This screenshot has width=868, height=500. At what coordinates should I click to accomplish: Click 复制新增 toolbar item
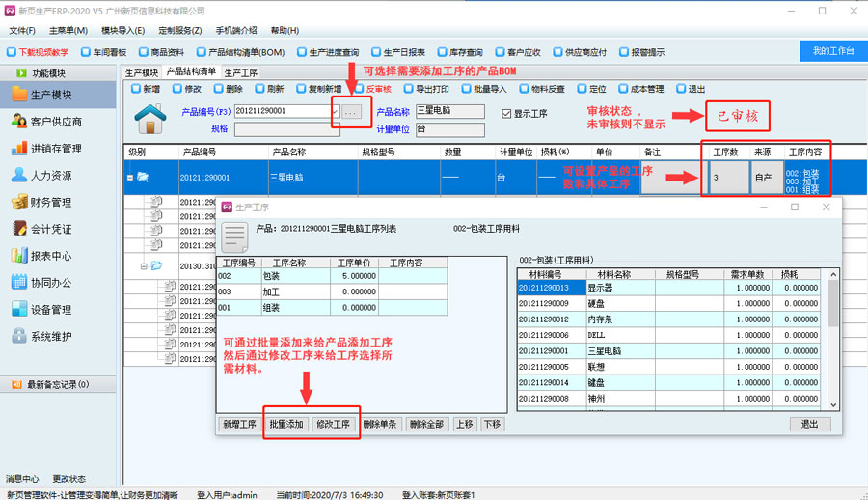coord(319,89)
